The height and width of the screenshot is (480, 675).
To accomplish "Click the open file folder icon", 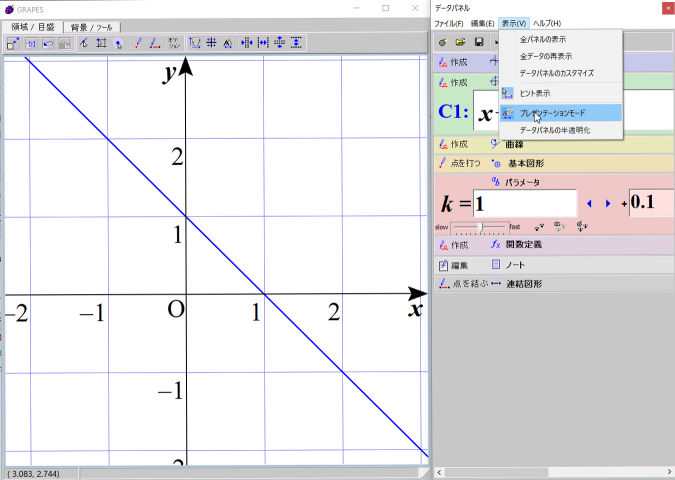I will [x=460, y=43].
